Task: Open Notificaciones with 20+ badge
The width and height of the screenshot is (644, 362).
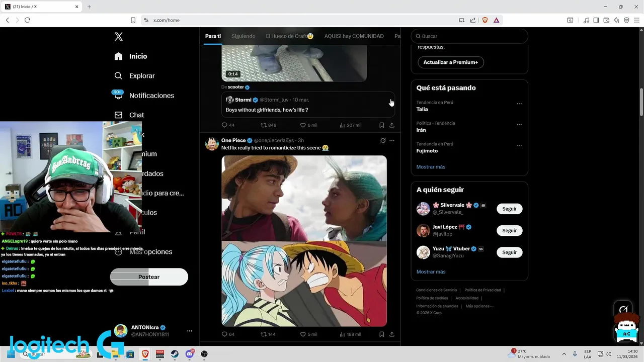Action: [144, 96]
